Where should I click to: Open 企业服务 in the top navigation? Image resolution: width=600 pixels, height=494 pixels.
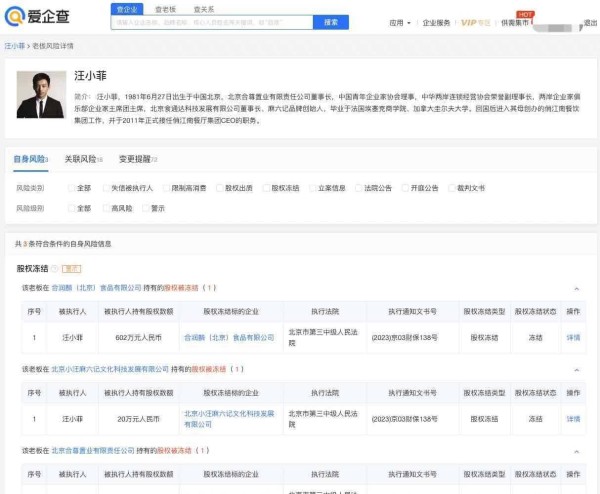click(436, 23)
